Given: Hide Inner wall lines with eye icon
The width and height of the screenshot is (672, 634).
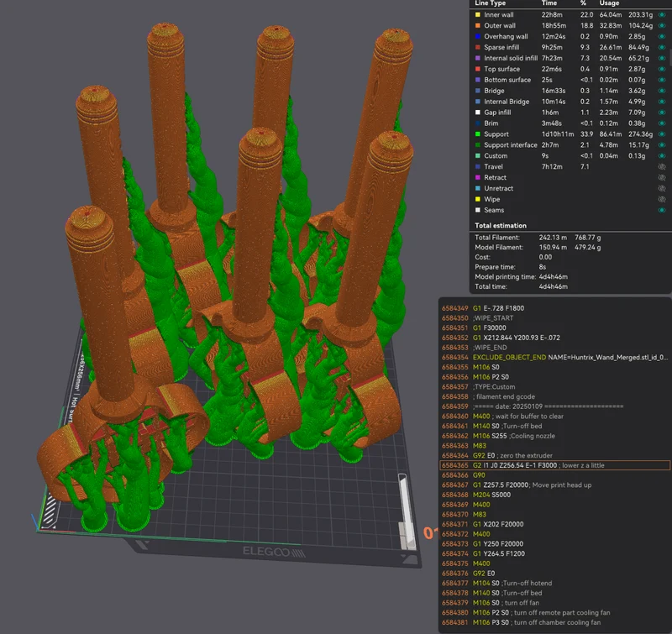Looking at the screenshot, I should 662,14.
